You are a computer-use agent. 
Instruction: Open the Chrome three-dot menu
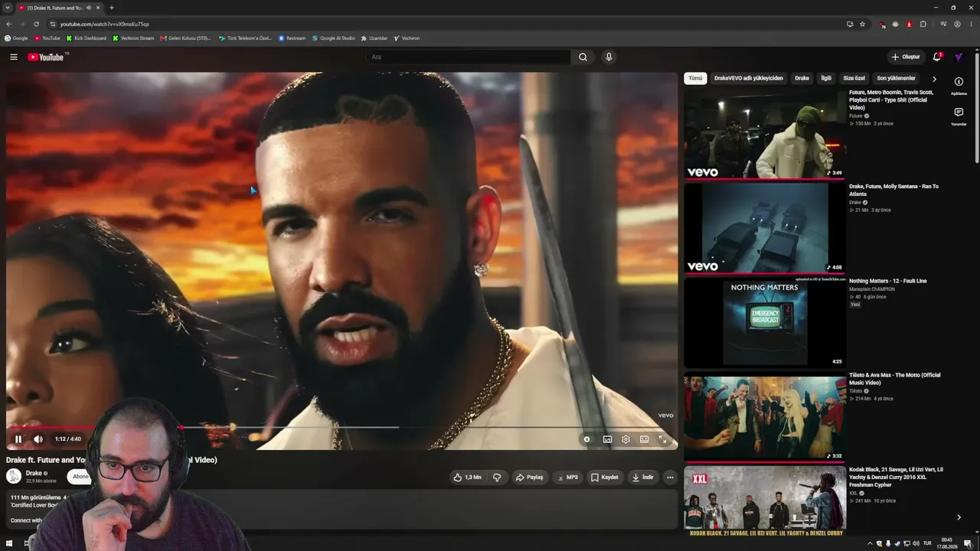click(971, 24)
